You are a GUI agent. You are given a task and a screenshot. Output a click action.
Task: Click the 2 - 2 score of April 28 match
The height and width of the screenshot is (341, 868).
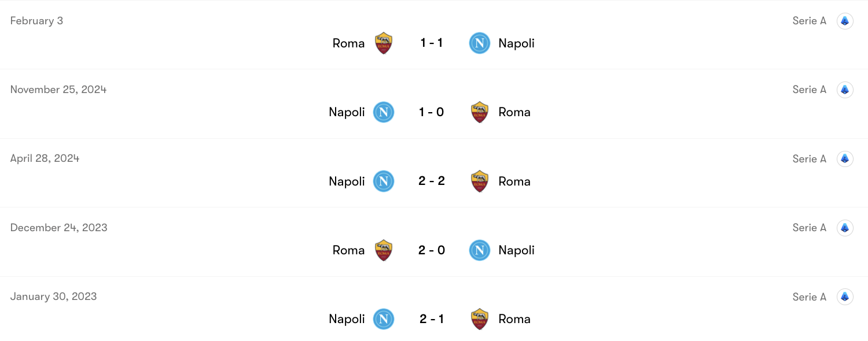coord(432,181)
